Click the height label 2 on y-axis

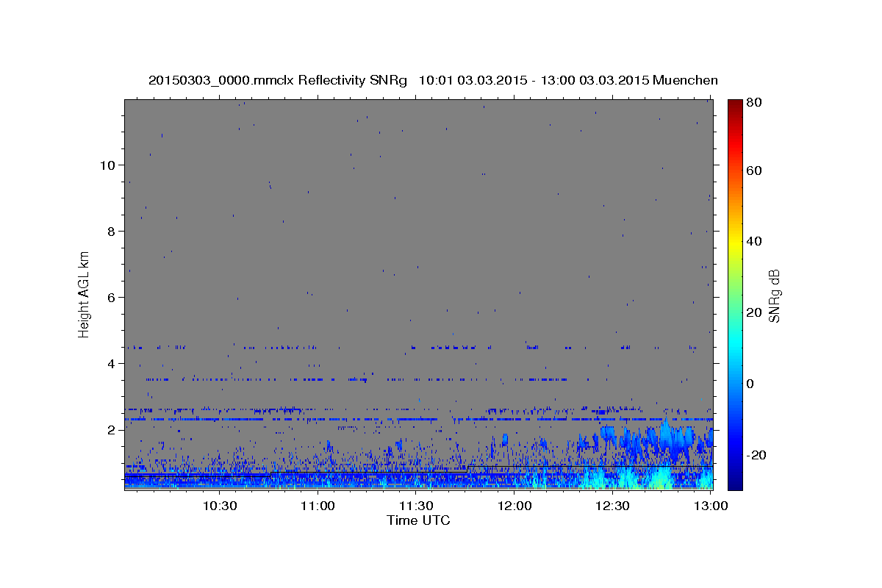click(x=111, y=429)
